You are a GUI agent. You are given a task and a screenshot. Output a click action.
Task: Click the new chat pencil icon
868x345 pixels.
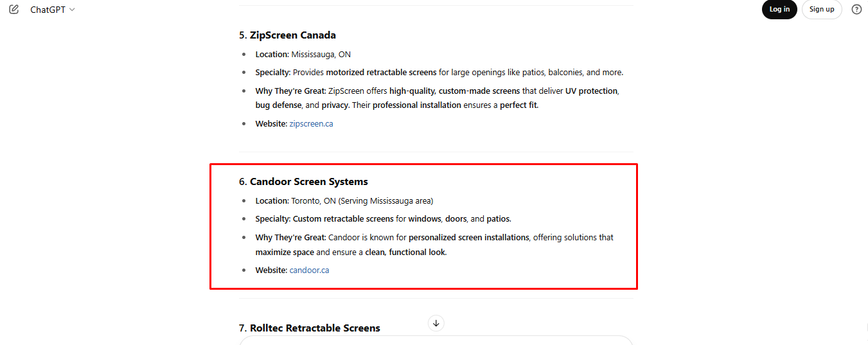click(14, 10)
